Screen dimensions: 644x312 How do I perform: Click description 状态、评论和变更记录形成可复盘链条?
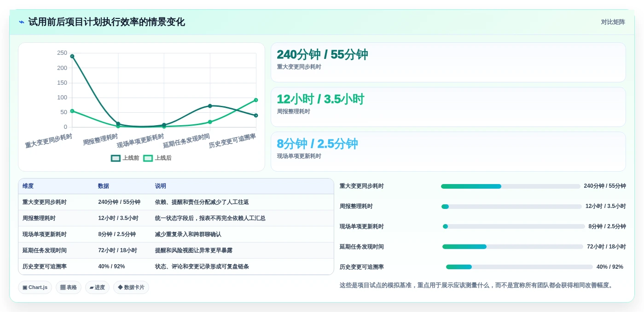[x=202, y=266]
